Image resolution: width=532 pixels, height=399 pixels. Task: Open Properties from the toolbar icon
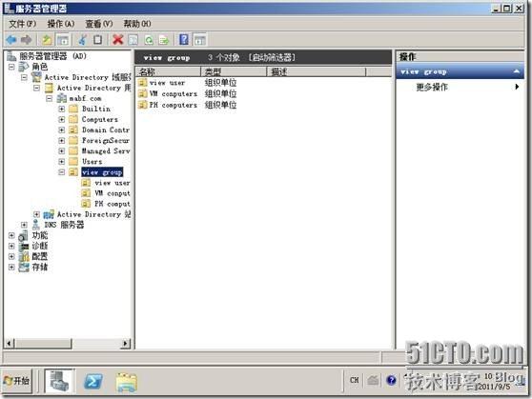(133, 40)
